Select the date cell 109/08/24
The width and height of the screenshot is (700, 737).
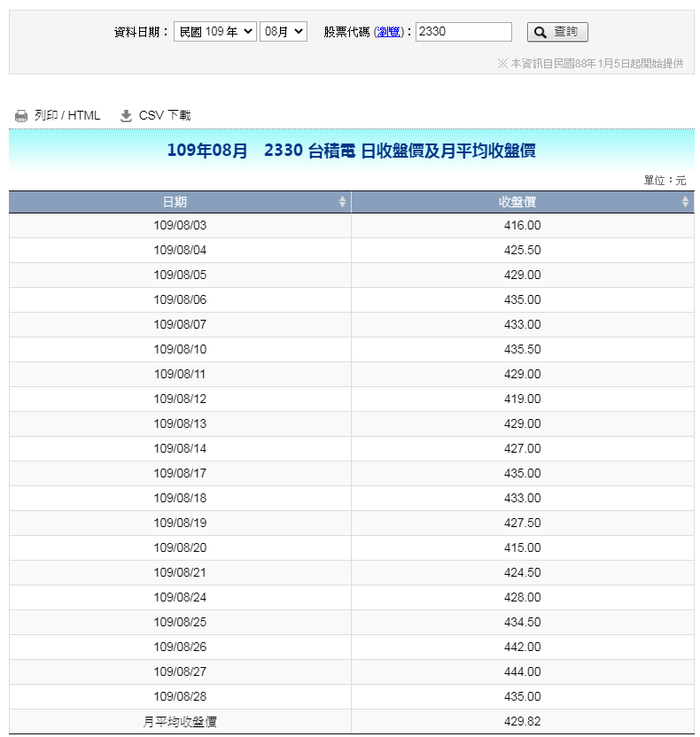tap(180, 598)
